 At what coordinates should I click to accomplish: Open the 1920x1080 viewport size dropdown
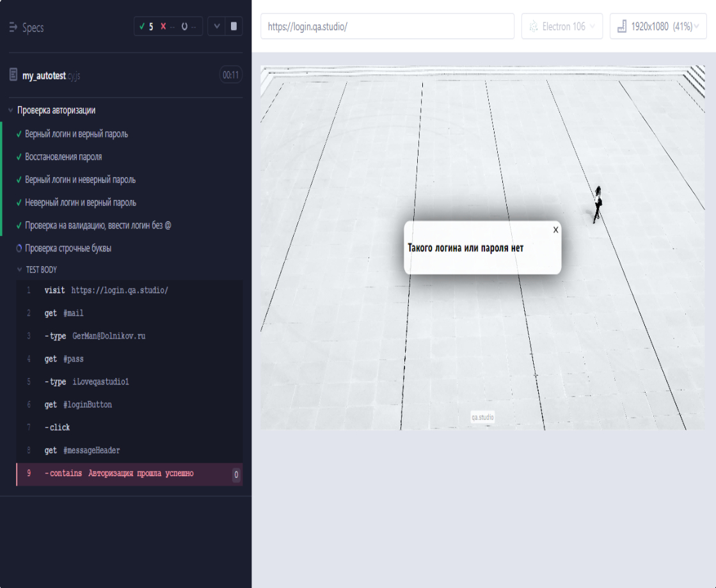(657, 27)
